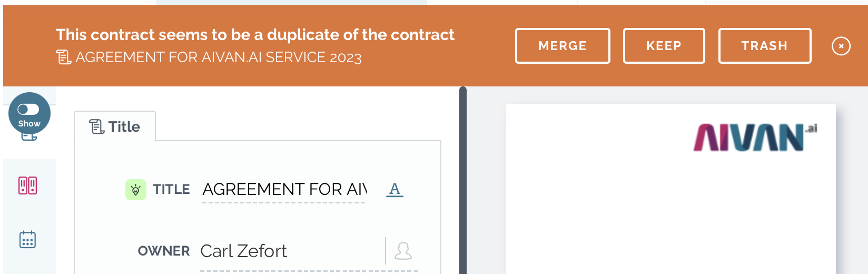Click the AIVAN logo in document preview

pos(755,137)
